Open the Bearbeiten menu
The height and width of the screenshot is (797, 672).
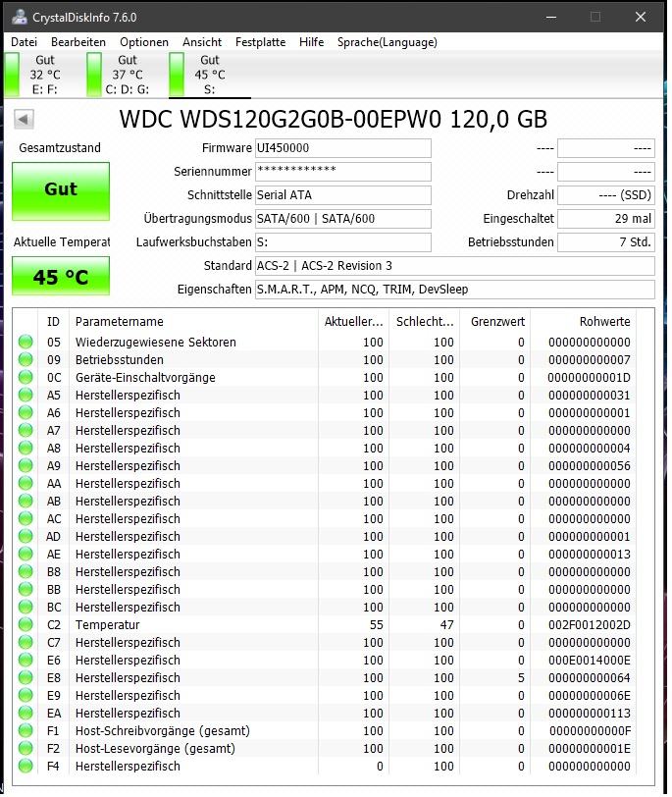tap(78, 42)
